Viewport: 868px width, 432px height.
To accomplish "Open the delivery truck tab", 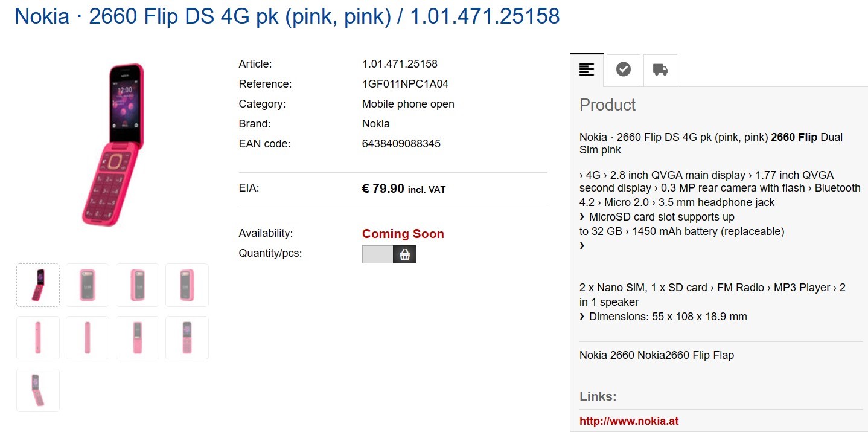I will [660, 70].
